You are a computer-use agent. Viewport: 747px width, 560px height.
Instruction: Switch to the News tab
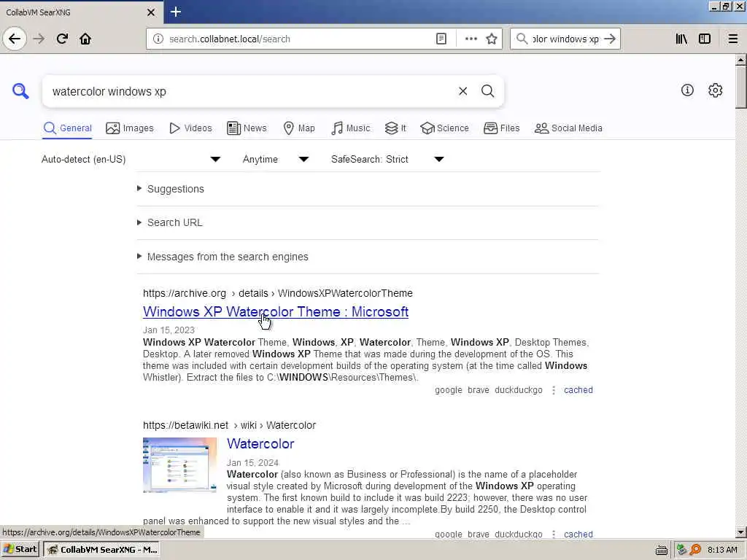tap(247, 128)
